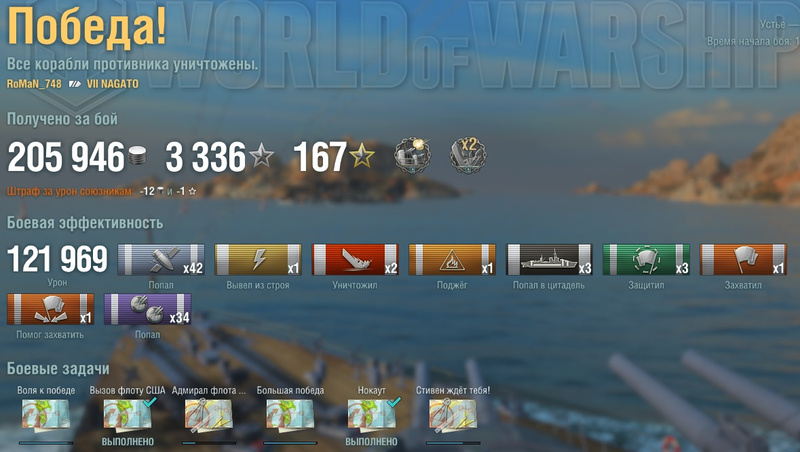
Task: Open the 'Воля к победе' mission map
Action: 45,414
